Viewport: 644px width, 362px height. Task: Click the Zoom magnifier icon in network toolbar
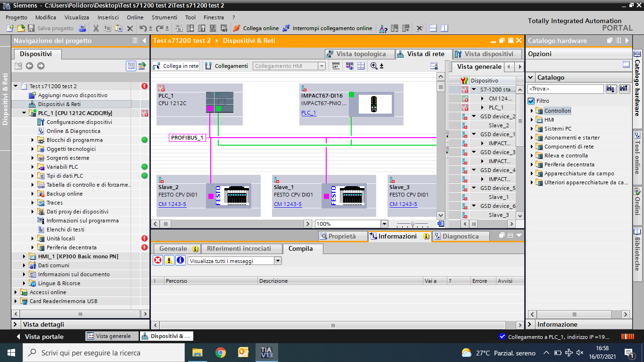374,66
